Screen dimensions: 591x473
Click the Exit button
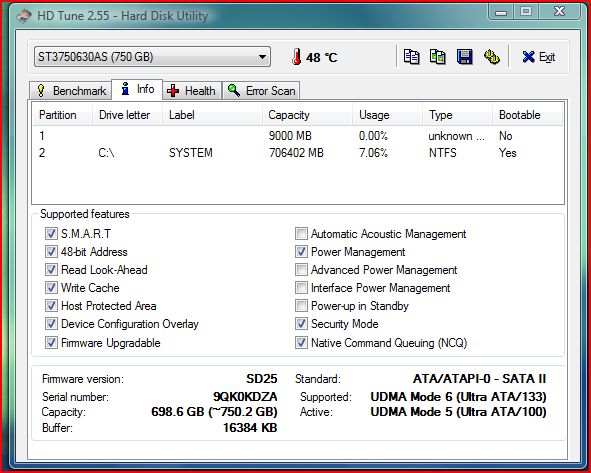point(539,57)
